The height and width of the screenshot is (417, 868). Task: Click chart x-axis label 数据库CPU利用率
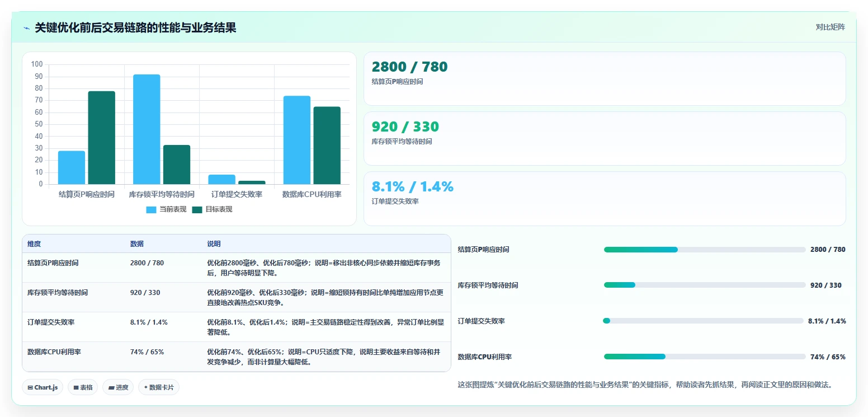coord(312,194)
